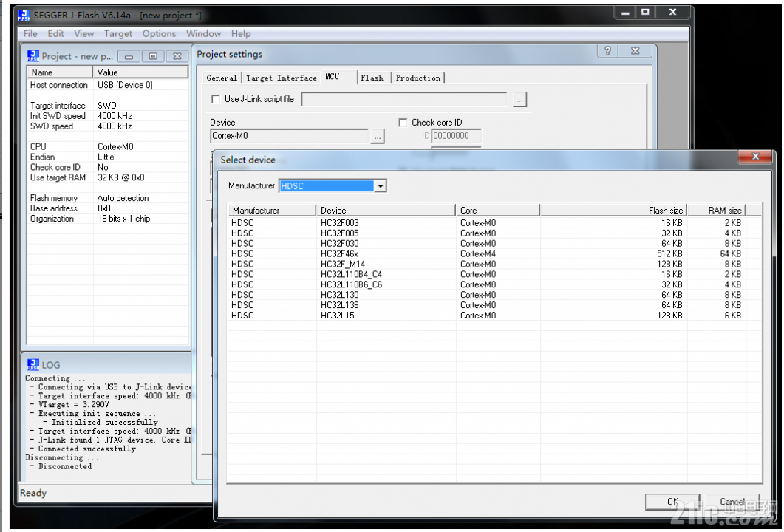The image size is (784, 532).
Task: Click the Cortex-M4 core cell
Action: tap(478, 254)
